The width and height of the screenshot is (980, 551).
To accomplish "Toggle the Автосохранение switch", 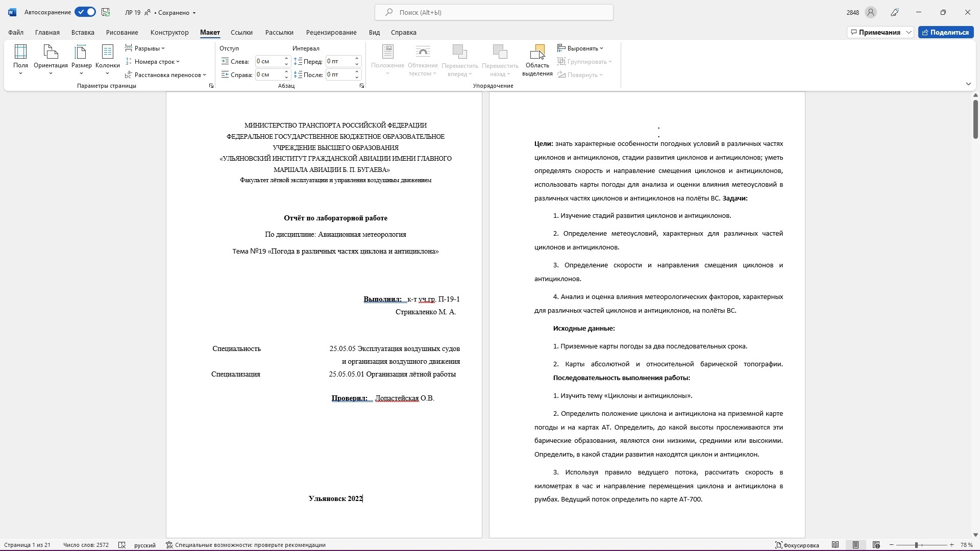I will tap(85, 12).
